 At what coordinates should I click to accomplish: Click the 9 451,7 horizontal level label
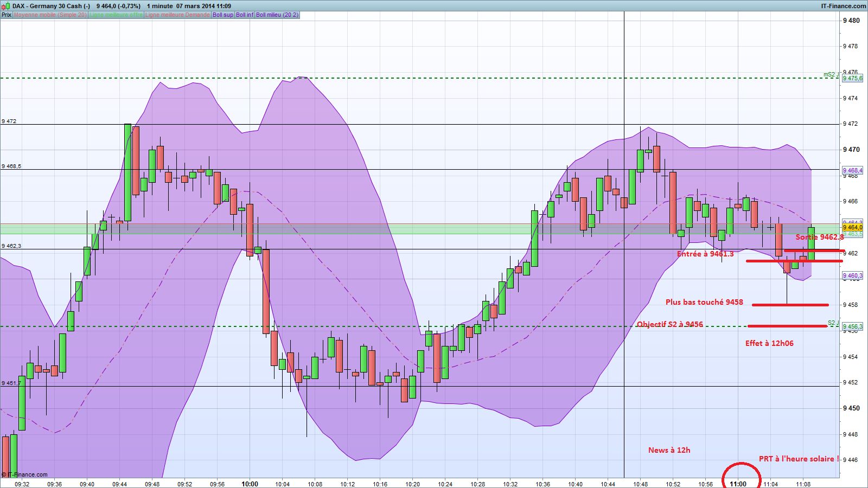click(x=11, y=383)
